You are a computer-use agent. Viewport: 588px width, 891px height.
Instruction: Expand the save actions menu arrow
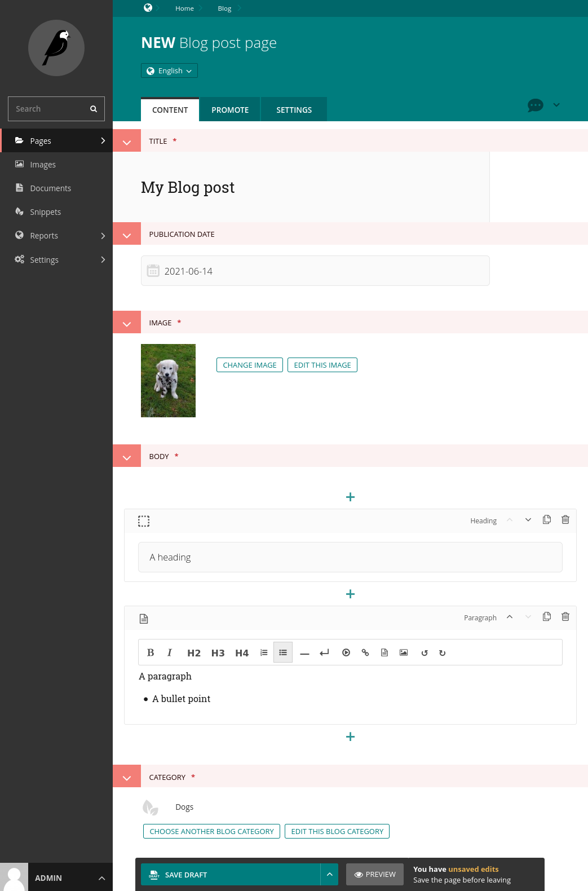(329, 875)
